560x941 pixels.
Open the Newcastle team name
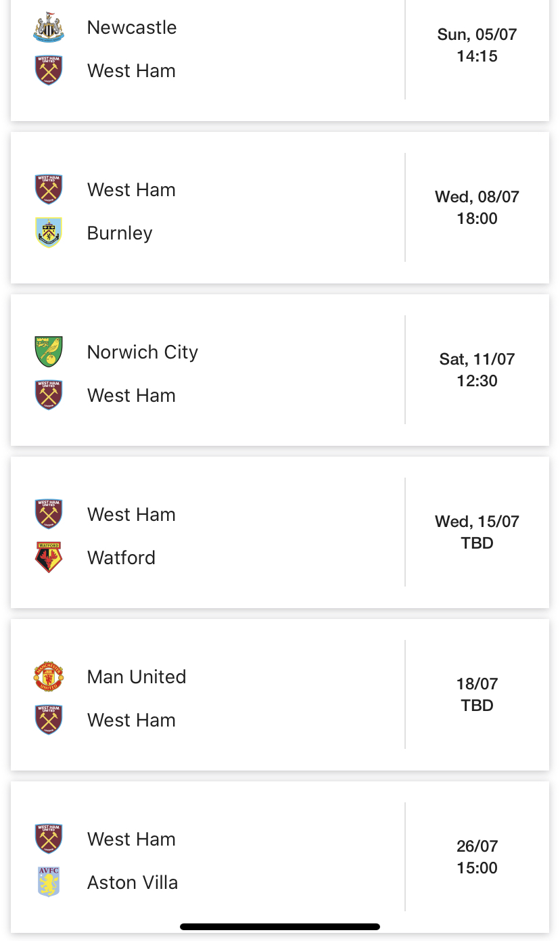coord(132,28)
